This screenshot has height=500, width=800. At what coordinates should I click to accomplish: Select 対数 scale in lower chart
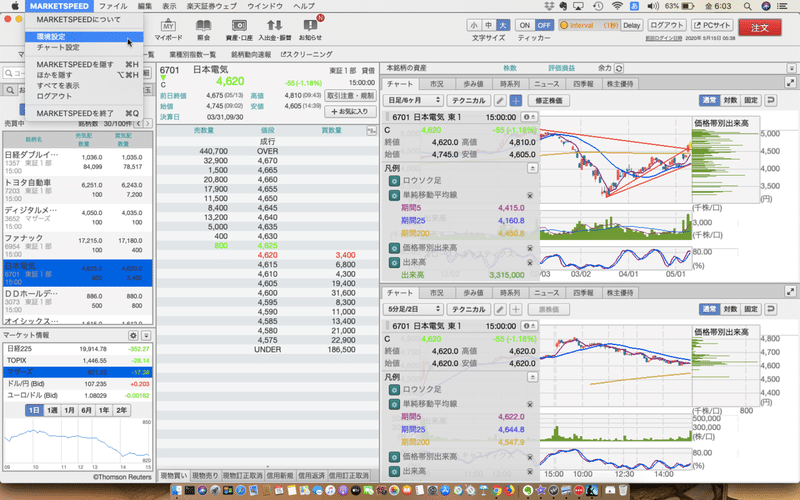pyautogui.click(x=730, y=309)
